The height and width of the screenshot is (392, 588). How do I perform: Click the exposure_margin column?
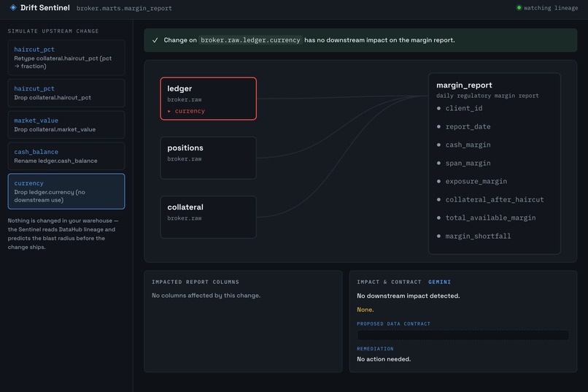click(476, 181)
